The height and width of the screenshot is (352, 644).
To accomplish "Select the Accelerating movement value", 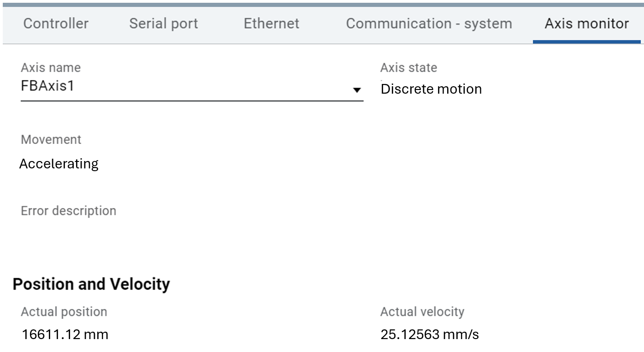I will click(x=59, y=164).
